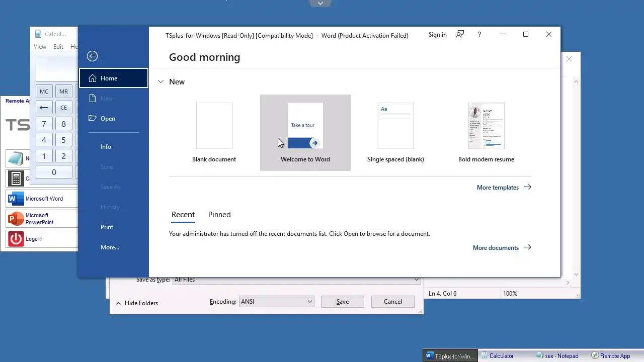Collapse with Hide Folders toggle
The width and height of the screenshot is (644, 362).
click(137, 303)
